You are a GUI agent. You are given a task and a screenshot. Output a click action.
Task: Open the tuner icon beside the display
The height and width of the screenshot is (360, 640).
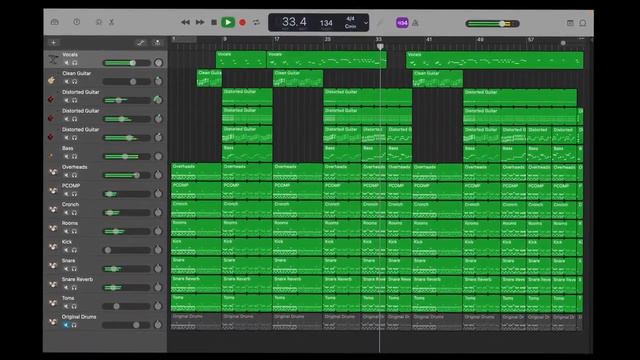pyautogui.click(x=380, y=23)
